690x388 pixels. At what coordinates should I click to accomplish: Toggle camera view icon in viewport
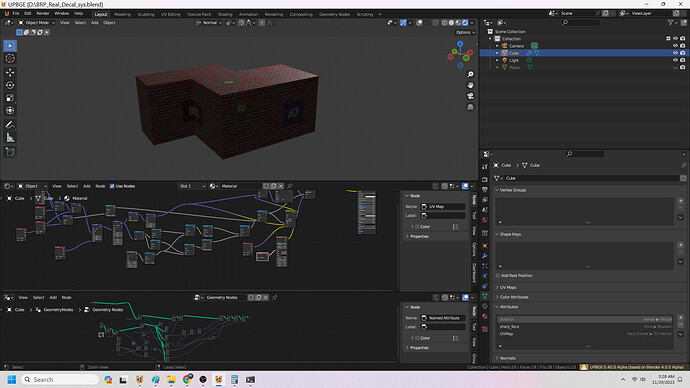[470, 96]
